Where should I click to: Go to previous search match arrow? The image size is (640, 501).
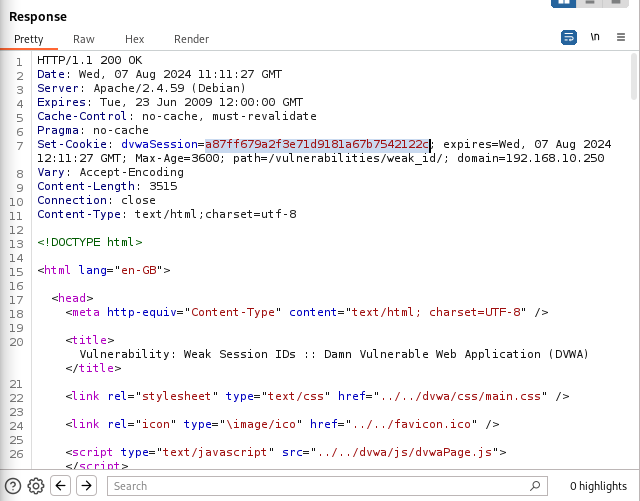60,485
